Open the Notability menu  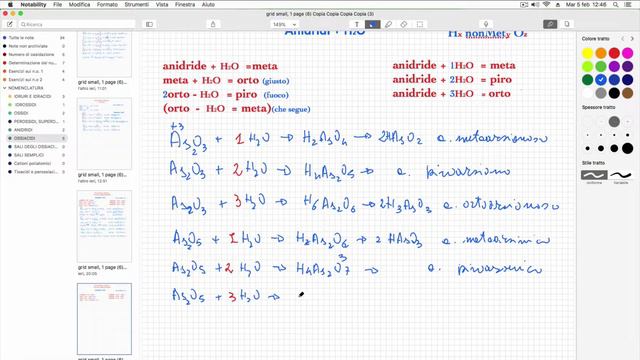[x=33, y=4]
